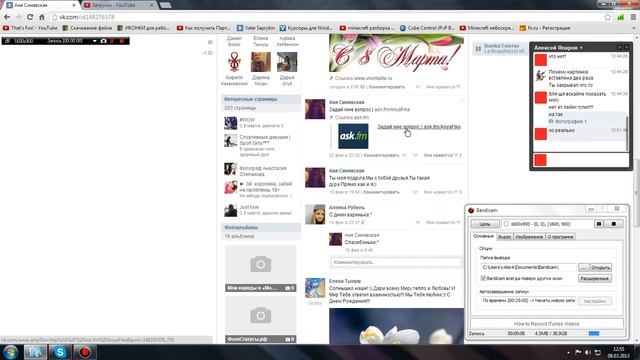
Task: Open the Chrome menu icon
Action: click(x=633, y=17)
